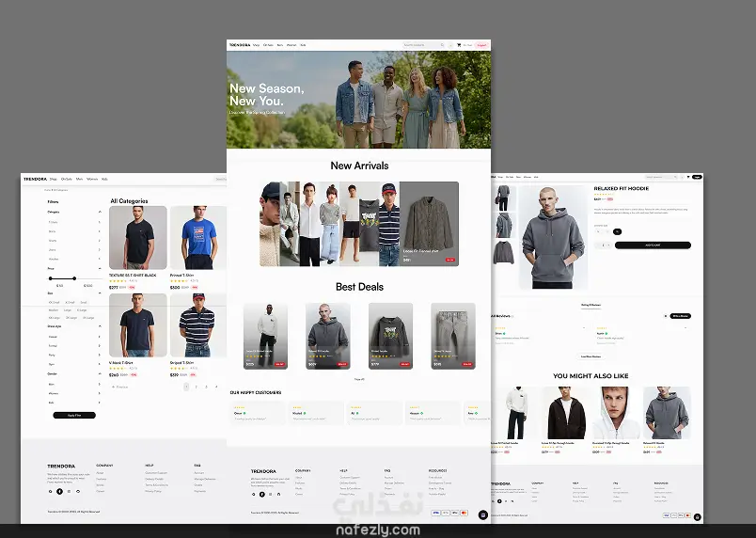Expand the Women row under Gender filter
The image size is (756, 538).
[74, 393]
